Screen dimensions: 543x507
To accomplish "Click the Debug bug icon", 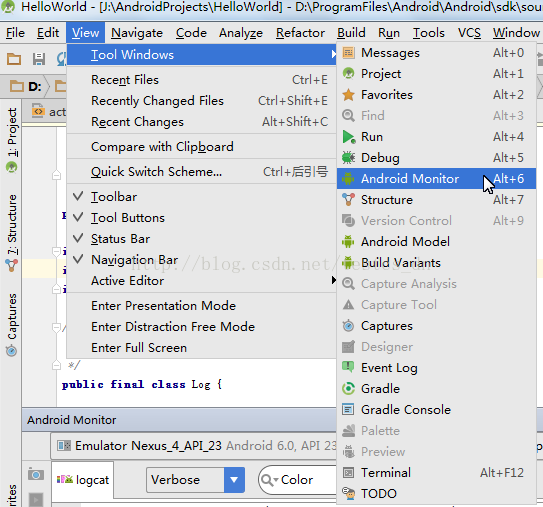I will [x=348, y=158].
